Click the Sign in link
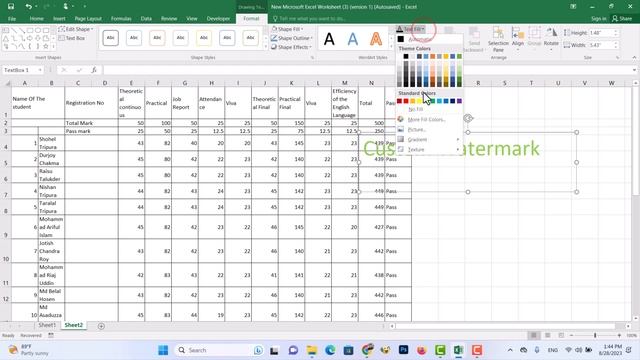Image resolution: width=640 pixels, height=360 pixels. [x=598, y=18]
